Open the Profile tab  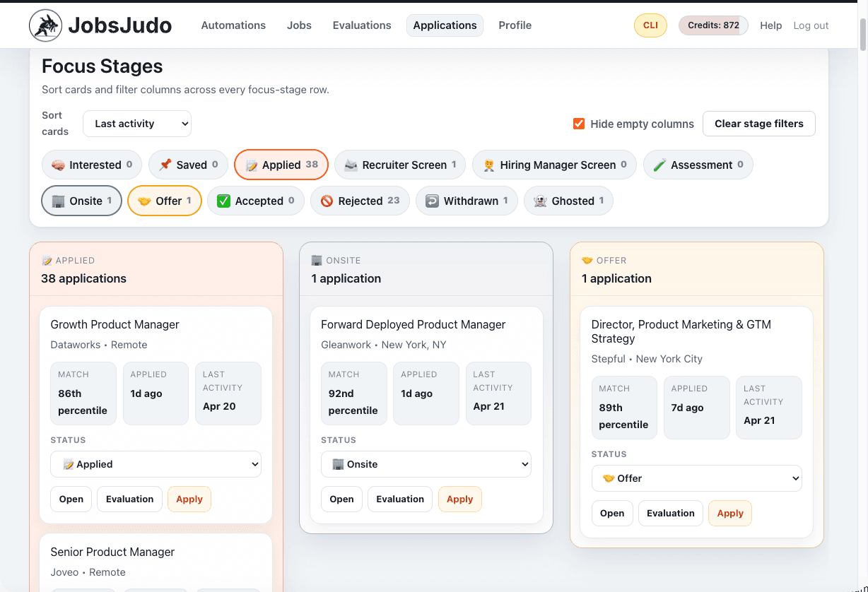[515, 25]
